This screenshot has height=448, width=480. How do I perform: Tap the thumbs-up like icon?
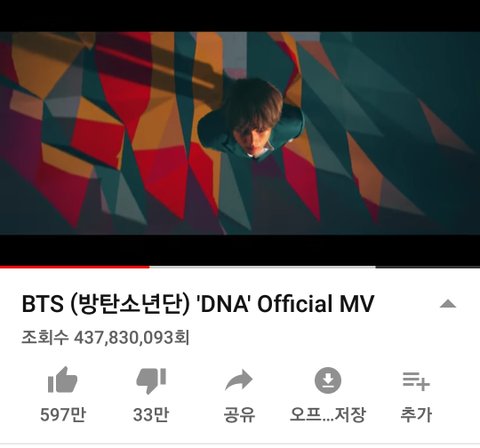click(x=63, y=380)
